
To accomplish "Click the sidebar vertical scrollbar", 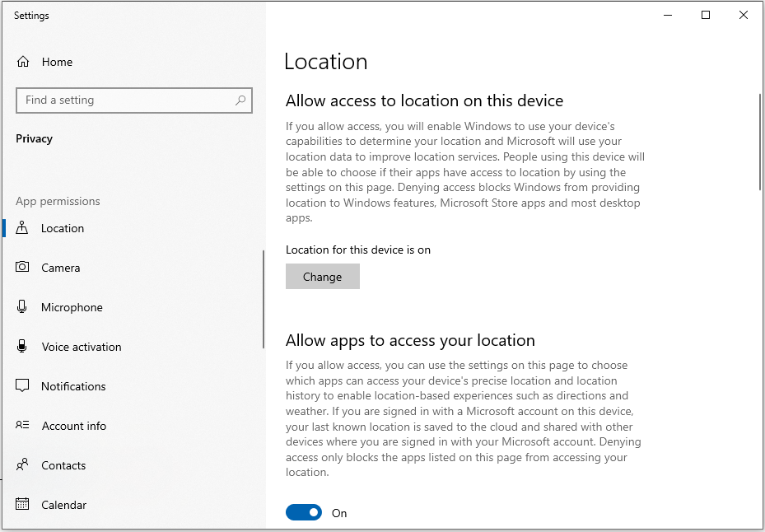I will click(x=264, y=299).
